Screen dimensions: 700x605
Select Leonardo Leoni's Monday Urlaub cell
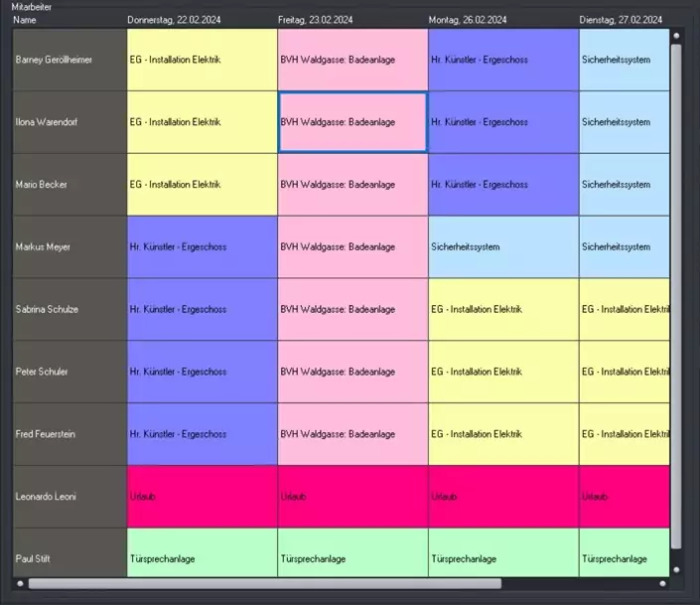tap(503, 497)
